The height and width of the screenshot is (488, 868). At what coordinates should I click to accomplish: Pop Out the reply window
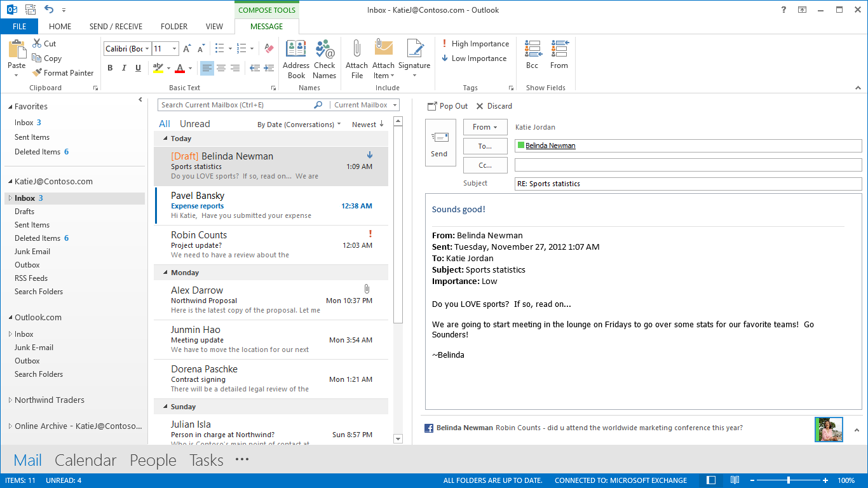pyautogui.click(x=447, y=106)
